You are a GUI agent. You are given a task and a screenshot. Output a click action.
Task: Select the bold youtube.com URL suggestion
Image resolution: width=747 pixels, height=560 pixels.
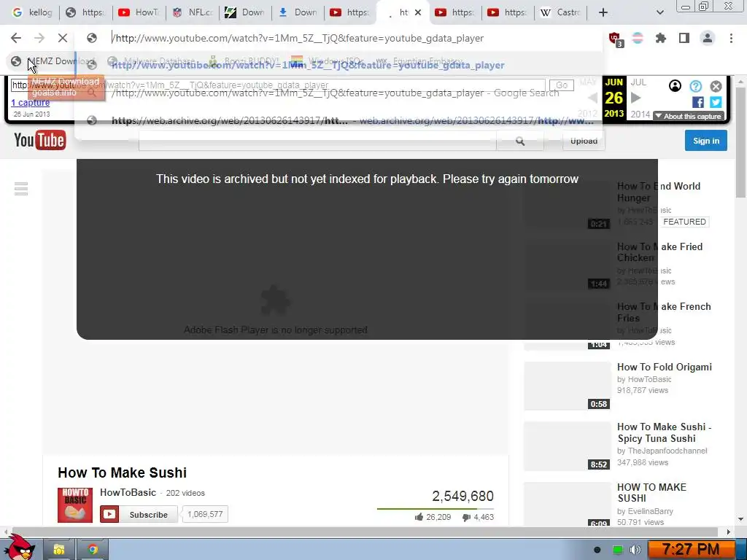coord(308,65)
